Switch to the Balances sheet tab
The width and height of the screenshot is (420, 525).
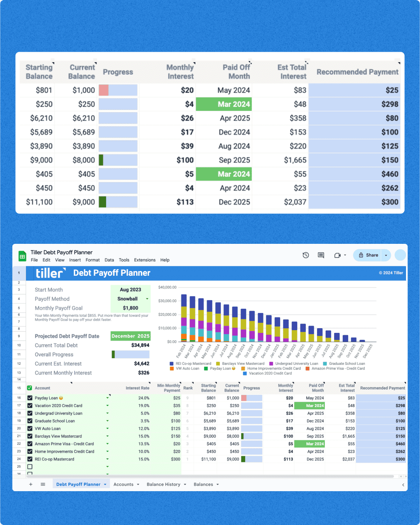point(203,485)
